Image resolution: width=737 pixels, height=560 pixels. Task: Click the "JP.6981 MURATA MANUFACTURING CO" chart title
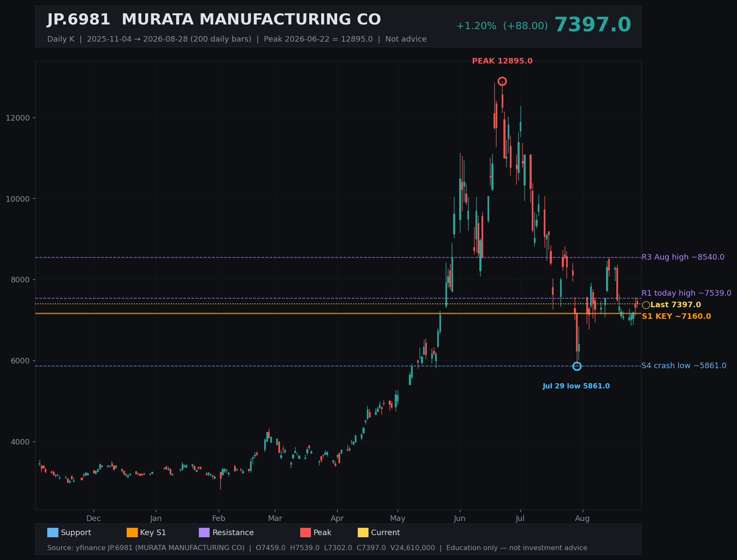coord(214,20)
